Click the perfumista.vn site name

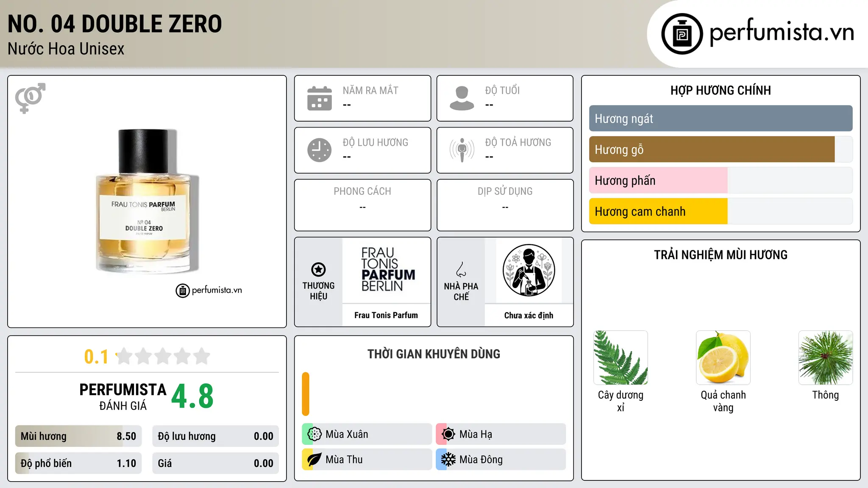coord(782,32)
